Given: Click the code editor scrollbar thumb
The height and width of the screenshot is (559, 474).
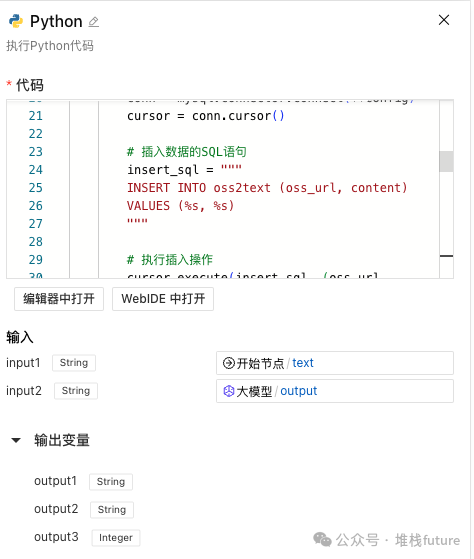Looking at the screenshot, I should click(x=446, y=161).
